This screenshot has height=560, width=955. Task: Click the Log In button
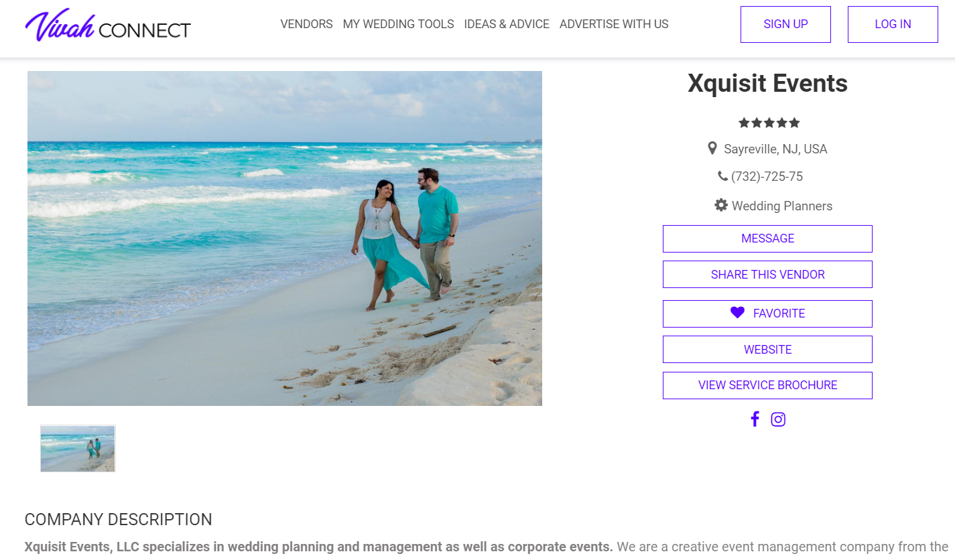coord(893,24)
